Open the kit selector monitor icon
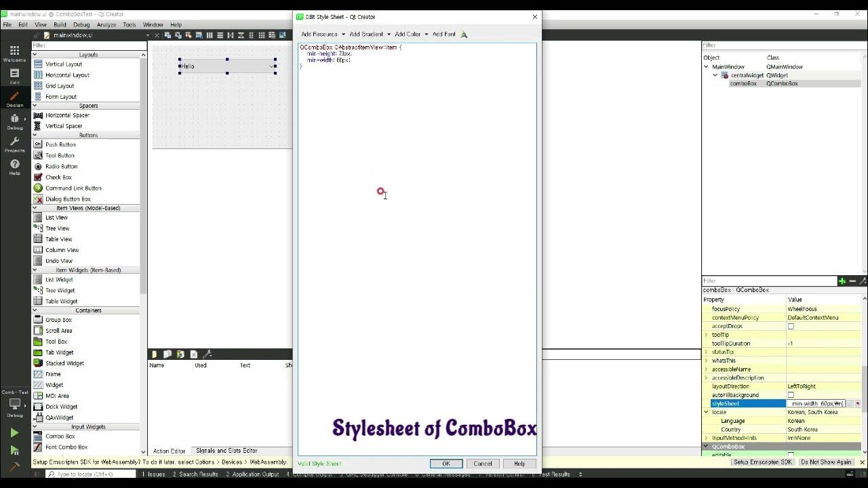 [14, 404]
